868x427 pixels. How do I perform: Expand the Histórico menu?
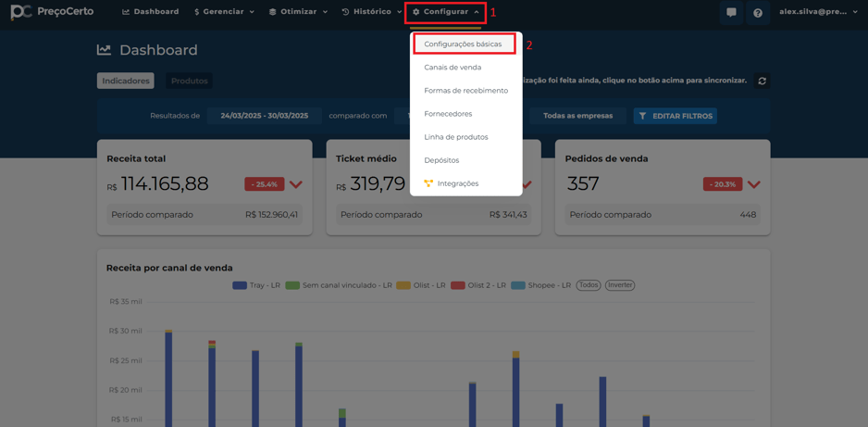coord(371,12)
